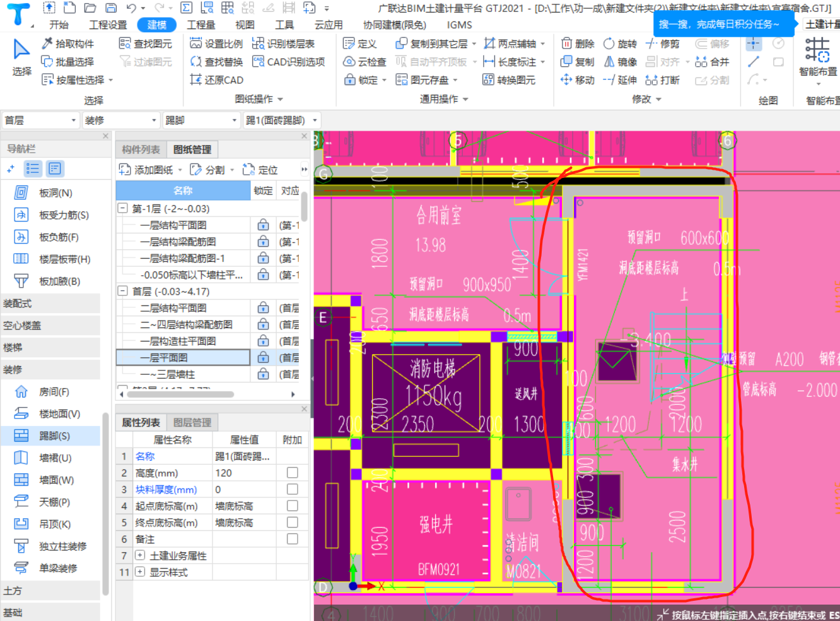
Task: Click 搜一搜 daily points task banner
Action: click(724, 24)
